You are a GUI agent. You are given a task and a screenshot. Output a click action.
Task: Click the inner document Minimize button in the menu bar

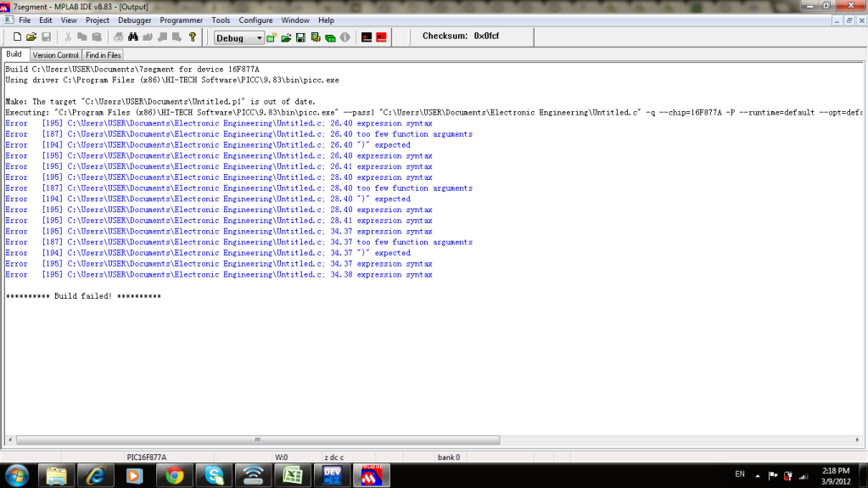point(837,20)
